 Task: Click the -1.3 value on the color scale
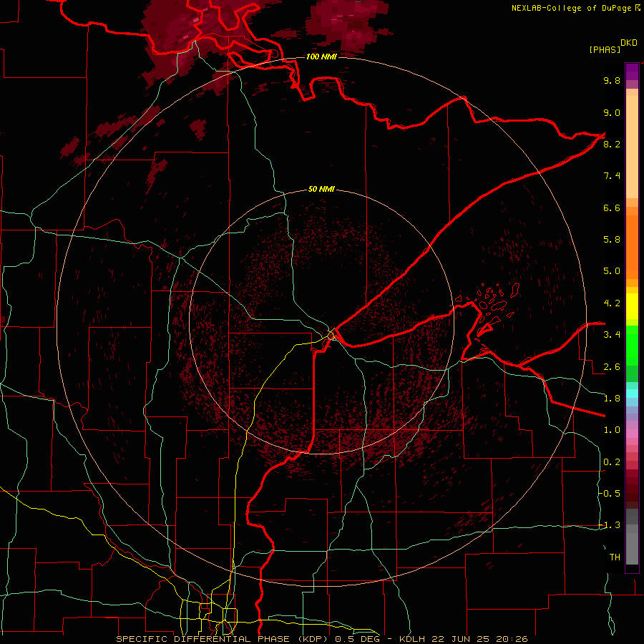pos(610,525)
